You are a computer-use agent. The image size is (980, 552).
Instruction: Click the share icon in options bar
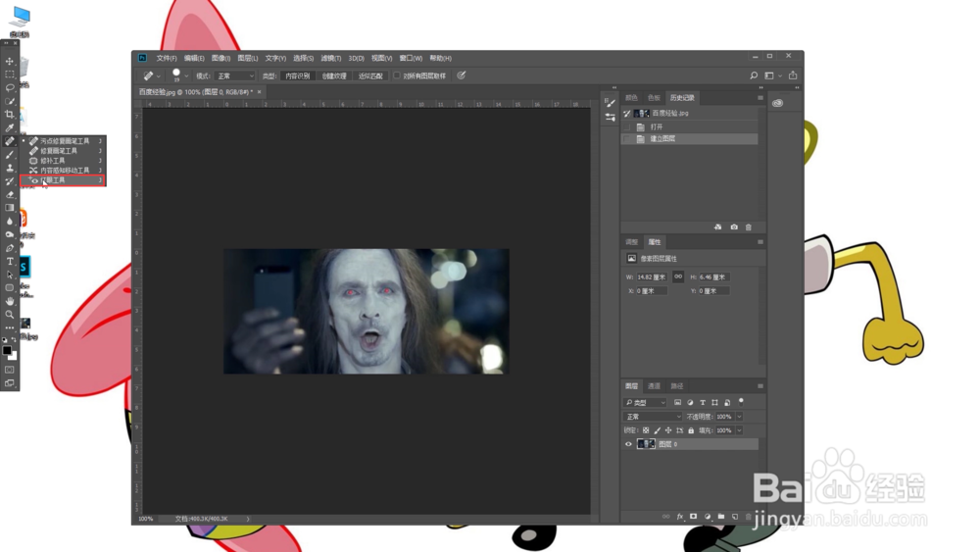(x=793, y=75)
